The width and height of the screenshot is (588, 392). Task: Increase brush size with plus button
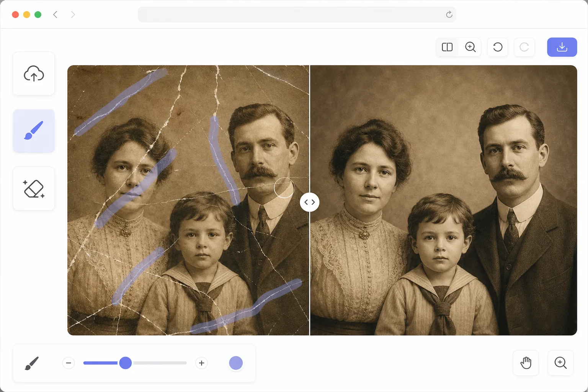[201, 363]
